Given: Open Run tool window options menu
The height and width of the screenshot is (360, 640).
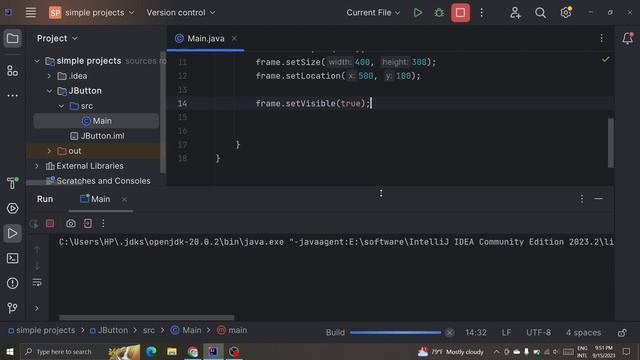Looking at the screenshot, I should coord(582,199).
